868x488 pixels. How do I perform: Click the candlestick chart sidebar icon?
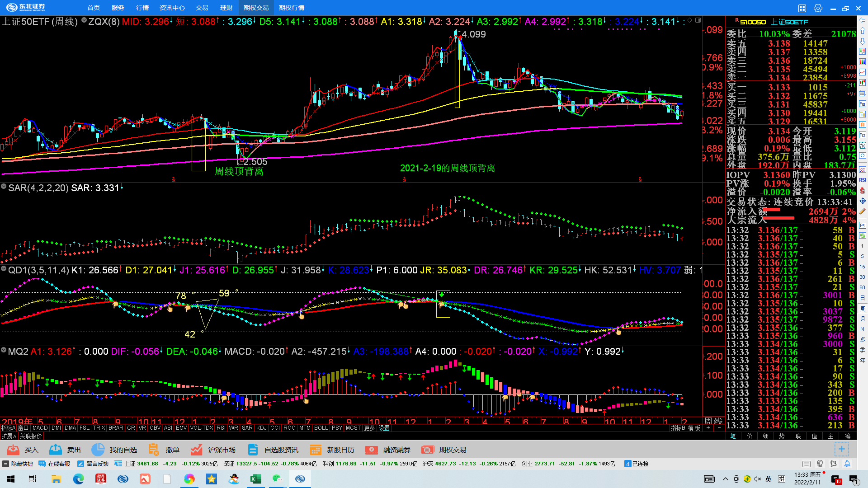[863, 83]
